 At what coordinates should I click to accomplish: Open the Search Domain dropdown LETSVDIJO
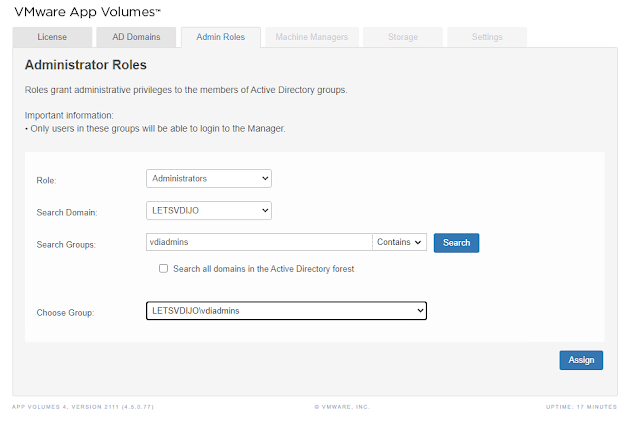[209, 211]
